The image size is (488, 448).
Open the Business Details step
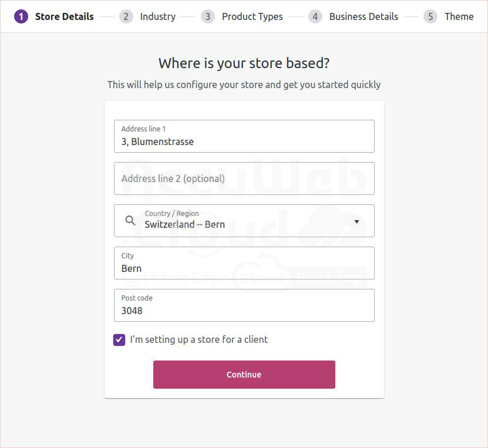pyautogui.click(x=364, y=16)
